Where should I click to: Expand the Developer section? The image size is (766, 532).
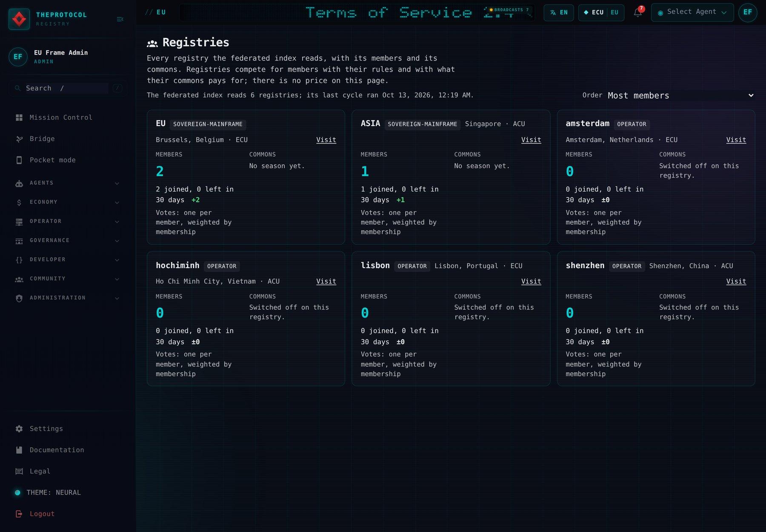point(68,260)
